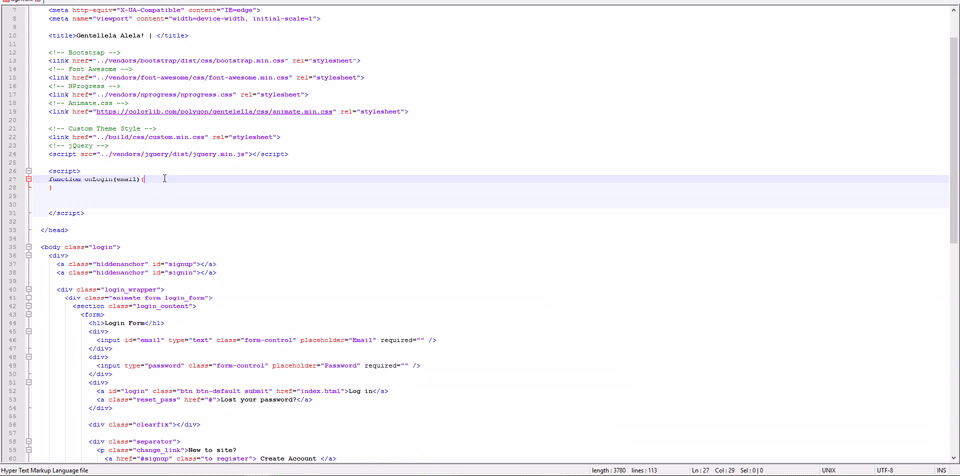Place cursor in 'function onLogin(email)' line
960x476 pixels.
point(97,179)
